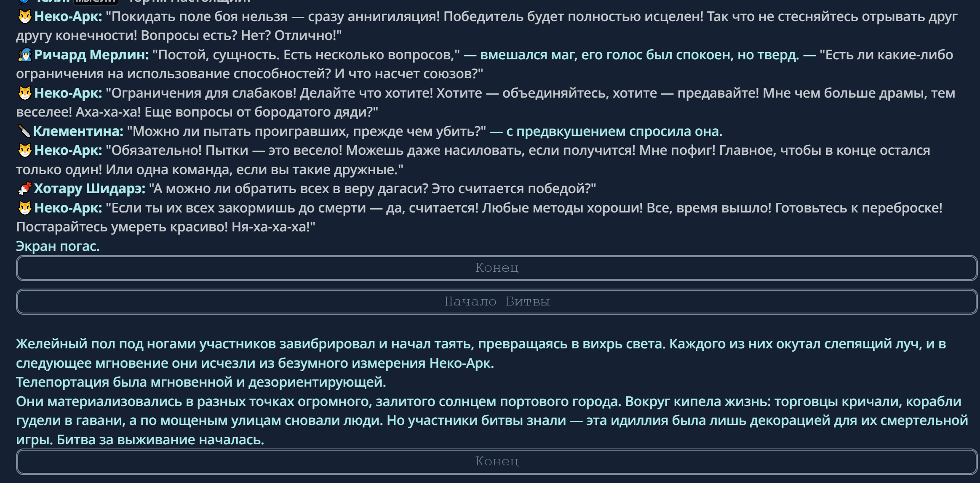
Task: Click the wizard emoji next to Ричард Мерлин
Action: (25, 55)
